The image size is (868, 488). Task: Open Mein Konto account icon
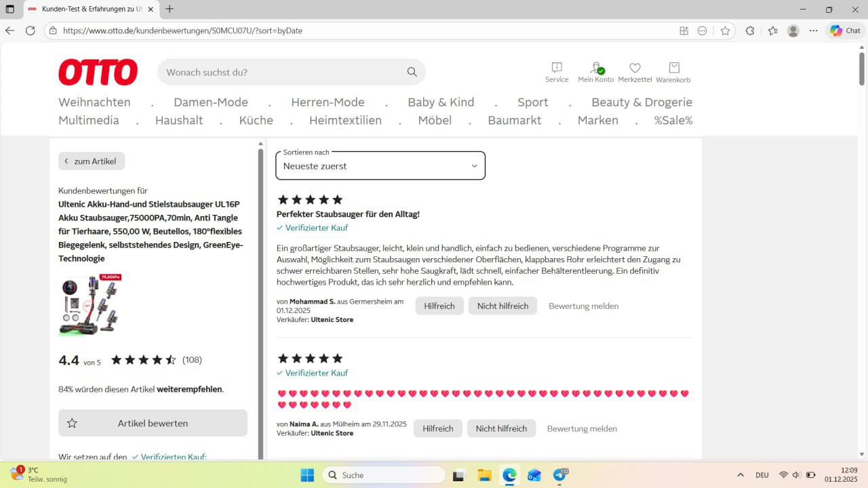click(595, 72)
